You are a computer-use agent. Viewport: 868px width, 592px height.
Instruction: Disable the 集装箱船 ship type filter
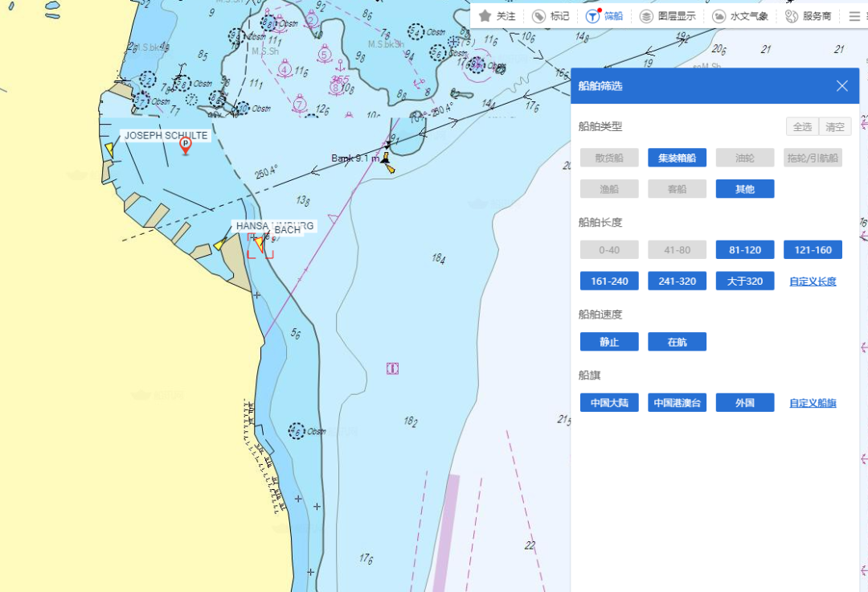point(677,158)
